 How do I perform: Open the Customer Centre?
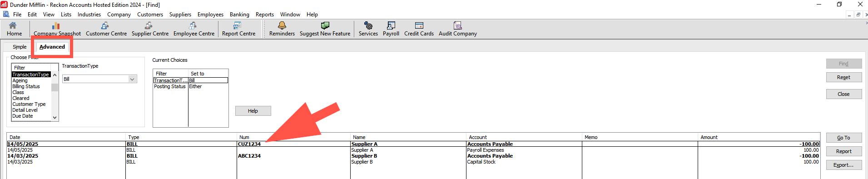pyautogui.click(x=106, y=29)
